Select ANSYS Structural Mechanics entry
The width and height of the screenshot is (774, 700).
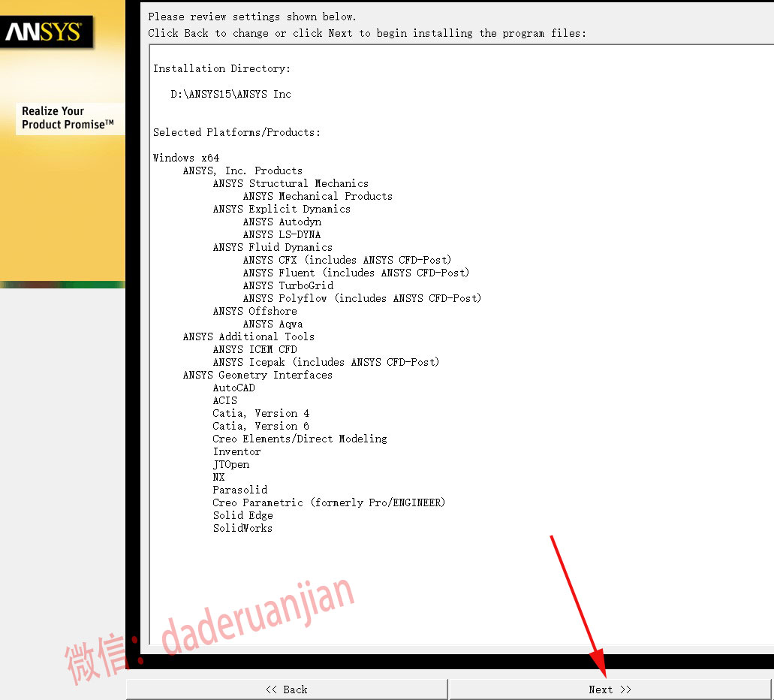pos(291,183)
